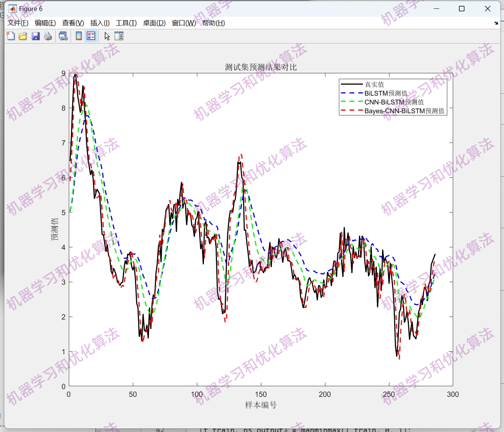This screenshot has height=432, width=504.
Task: Enable plot linking mode
Action: point(63,36)
